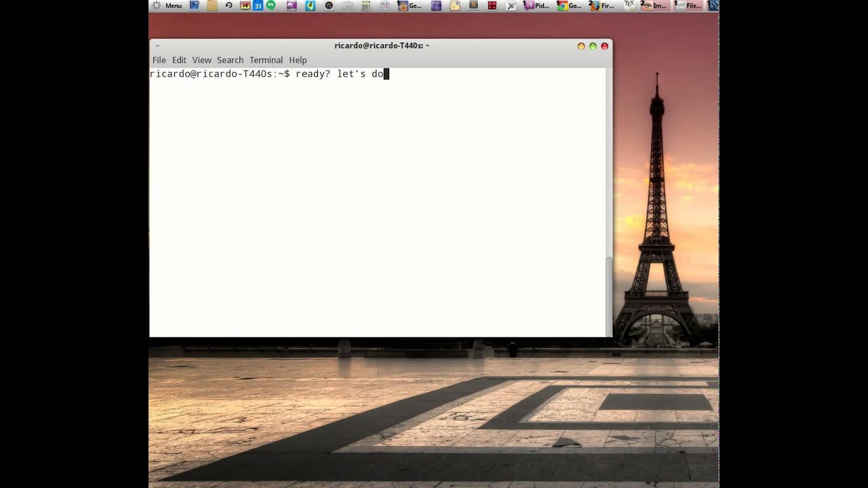Switch to Pidgin window in panel
868x488 pixels.
[536, 5]
